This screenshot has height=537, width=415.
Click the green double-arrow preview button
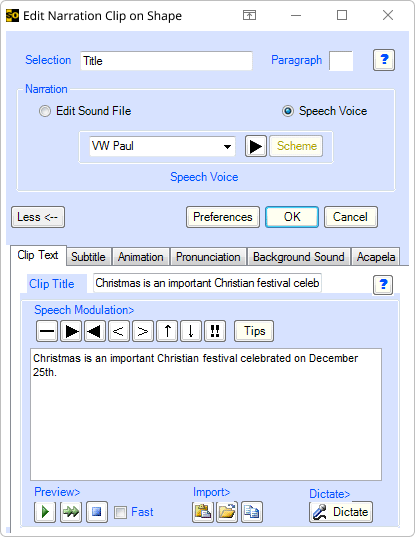(71, 512)
